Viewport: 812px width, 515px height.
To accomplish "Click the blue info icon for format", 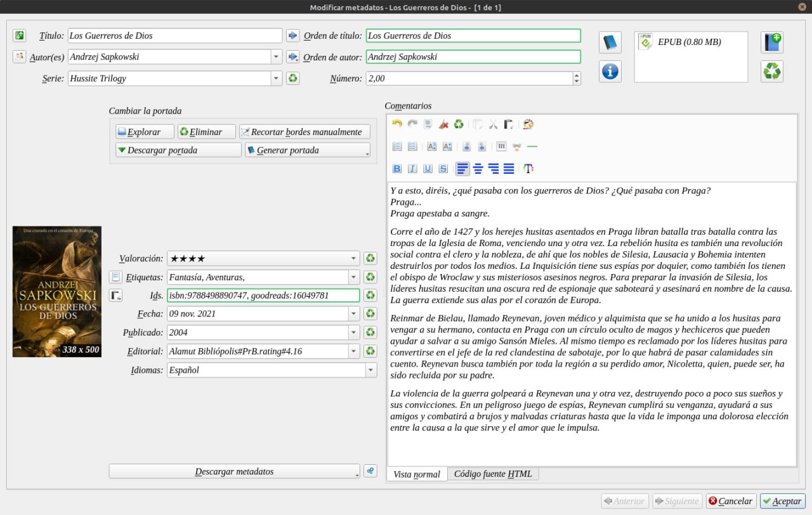I will pyautogui.click(x=610, y=72).
